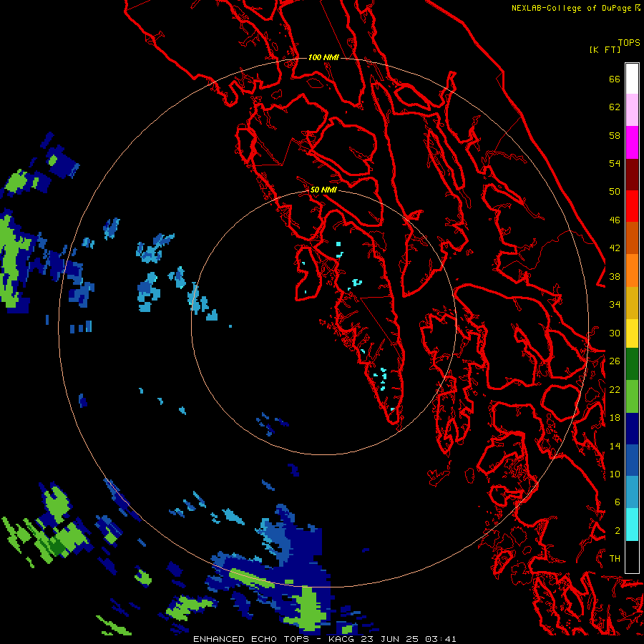Image resolution: width=644 pixels, height=644 pixels.
Task: Click the '23 JUN 25' date text
Action: click(390, 639)
